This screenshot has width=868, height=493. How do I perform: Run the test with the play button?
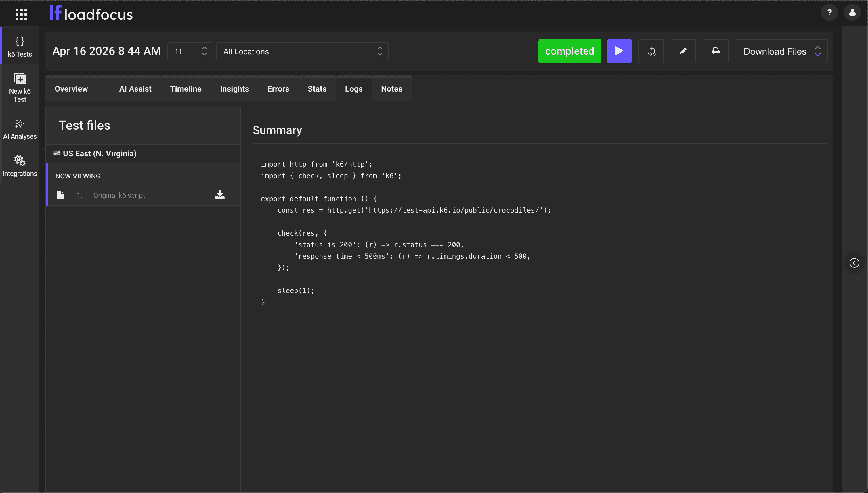[619, 51]
